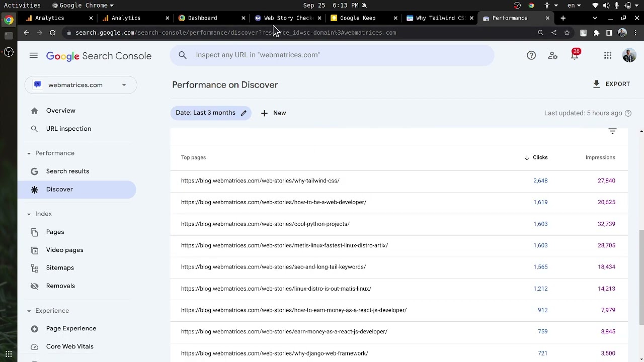
Task: Reload the page in Chrome
Action: (x=52, y=33)
